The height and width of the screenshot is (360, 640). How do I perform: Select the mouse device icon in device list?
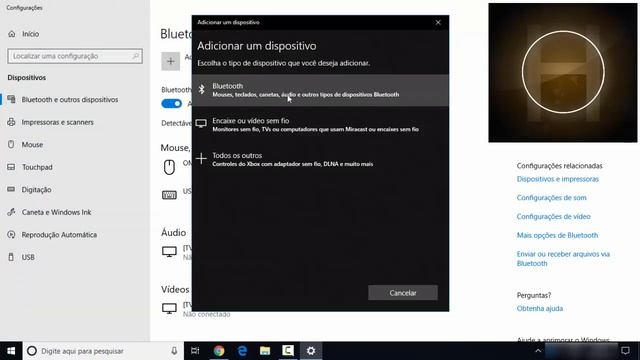click(169, 167)
